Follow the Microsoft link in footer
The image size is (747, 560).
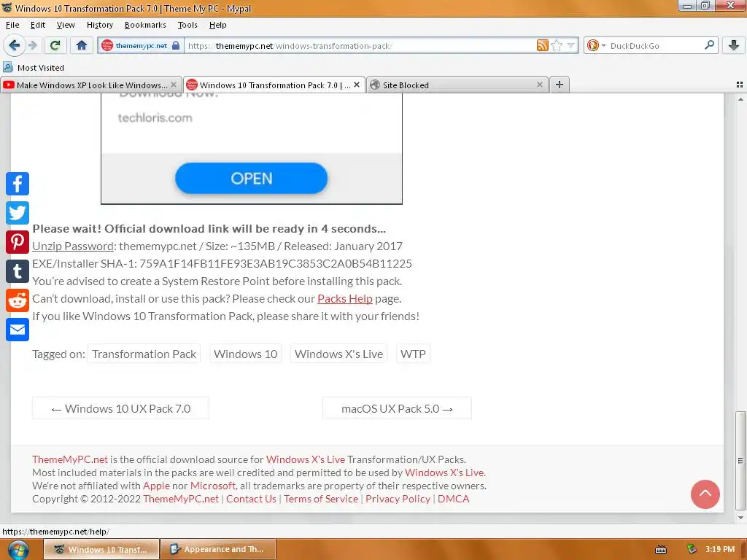pos(213,486)
